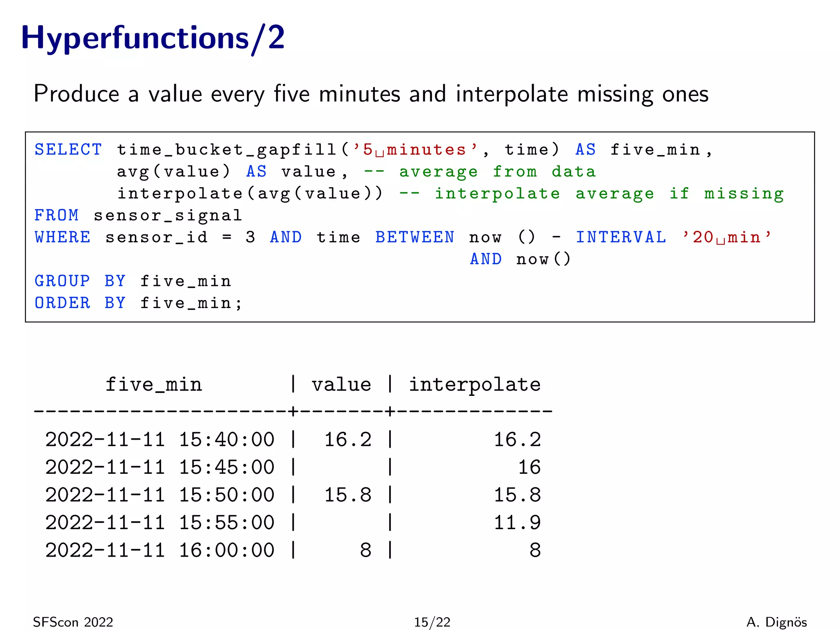Click the 'five_min' column header in results
840x630 pixels.
click(x=154, y=385)
